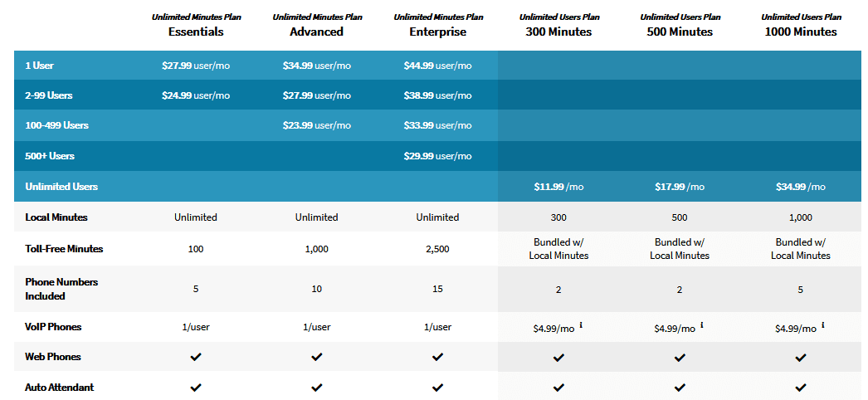The image size is (868, 400).
Task: Select the 300 Minutes plan header
Action: click(x=558, y=26)
